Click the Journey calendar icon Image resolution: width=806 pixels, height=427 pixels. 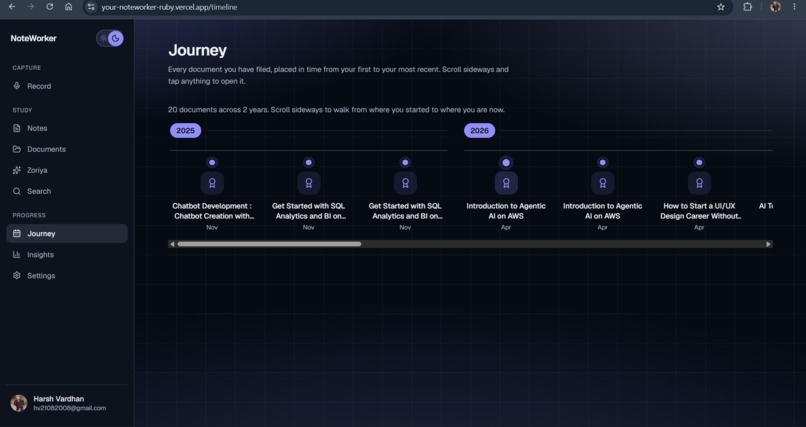click(x=16, y=233)
